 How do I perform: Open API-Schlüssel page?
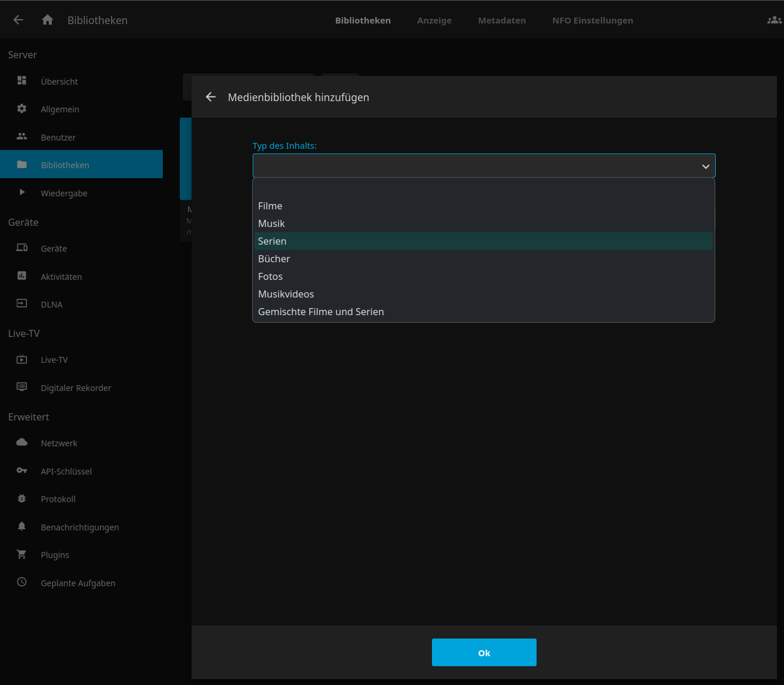point(81,471)
